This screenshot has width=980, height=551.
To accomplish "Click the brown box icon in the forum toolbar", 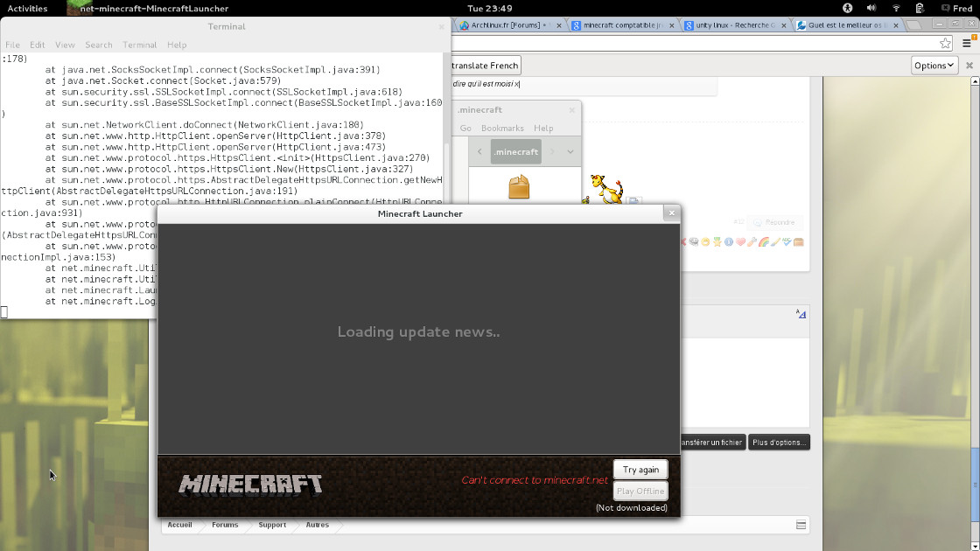I will [799, 242].
